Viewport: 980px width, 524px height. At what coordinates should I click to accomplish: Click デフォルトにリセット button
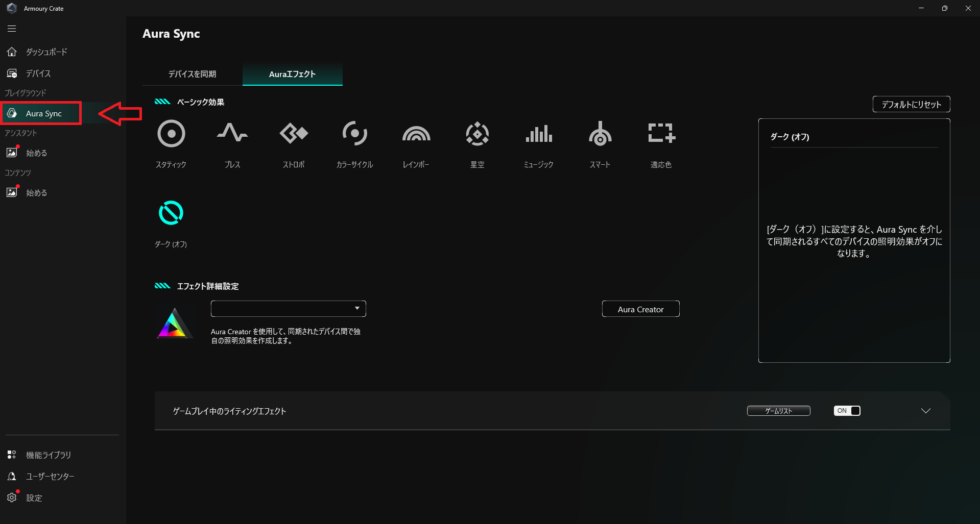[911, 104]
